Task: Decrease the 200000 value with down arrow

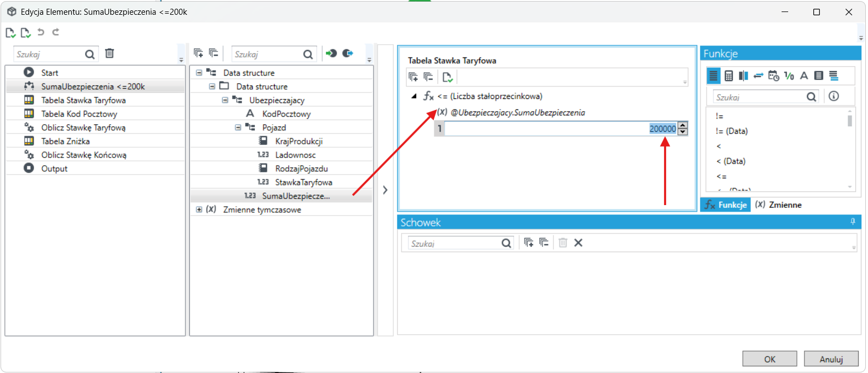Action: [682, 132]
